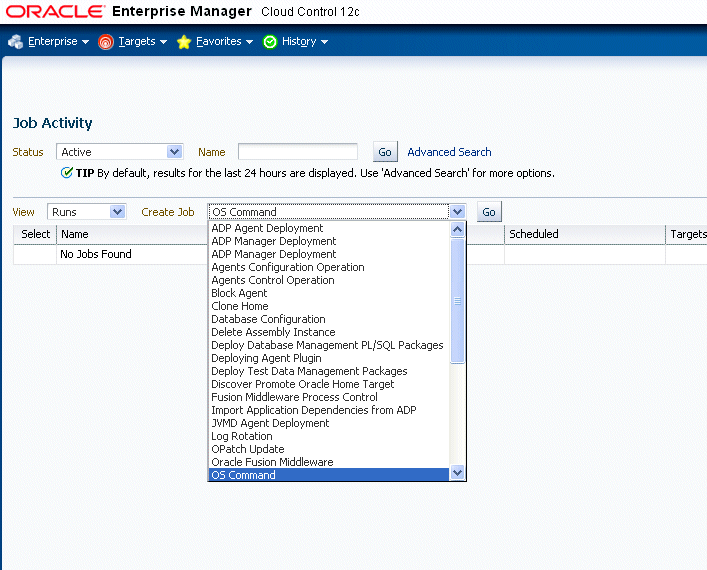The height and width of the screenshot is (570, 707).
Task: Open the Enterprise menu
Action: (58, 41)
